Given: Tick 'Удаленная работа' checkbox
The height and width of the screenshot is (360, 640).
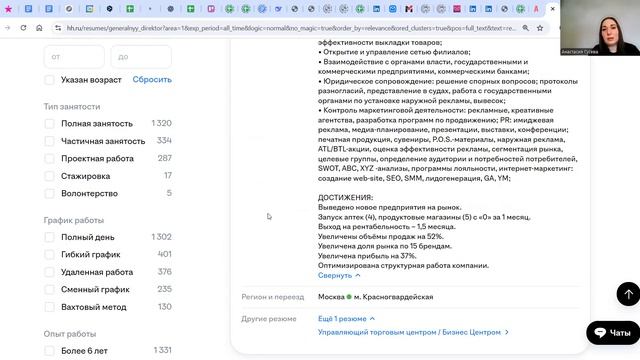Looking at the screenshot, I should [49, 272].
